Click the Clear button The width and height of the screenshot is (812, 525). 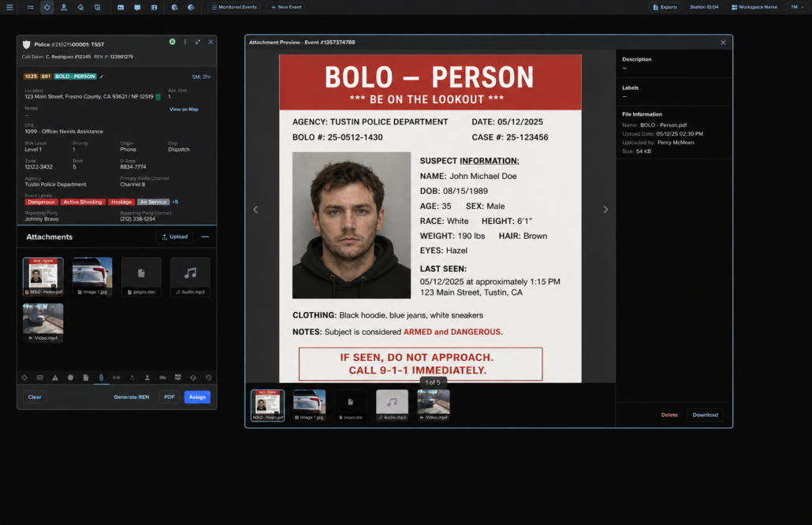pyautogui.click(x=35, y=397)
